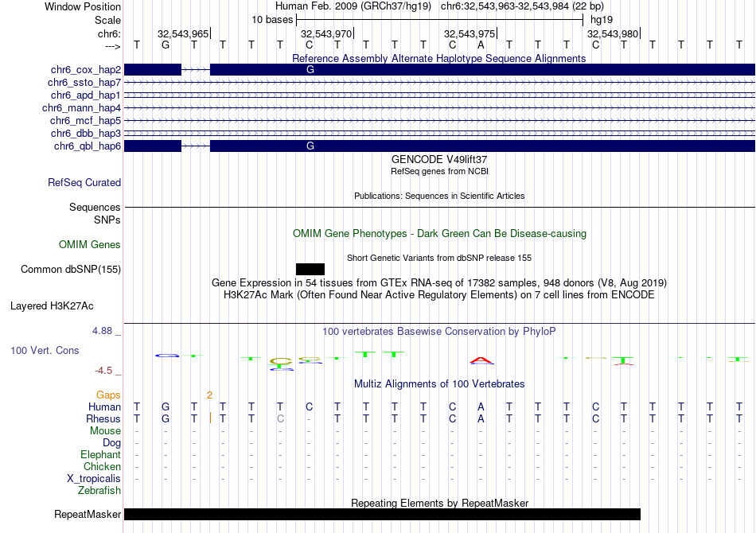Click the blue G outline in PhyloP logo

(167, 356)
